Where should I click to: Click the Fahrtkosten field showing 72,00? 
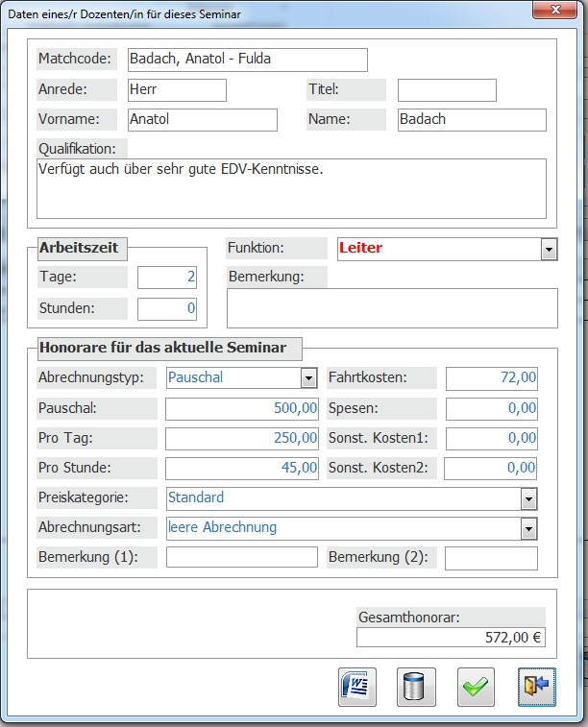tap(491, 378)
